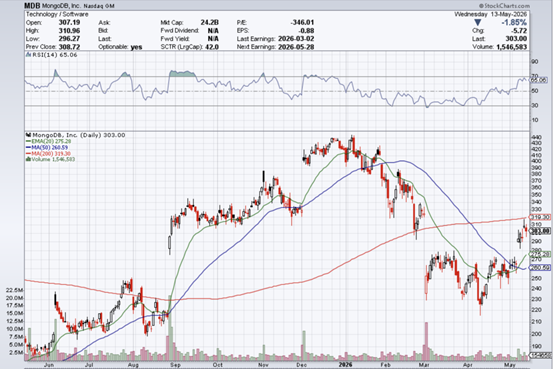Click the MA(50) 260.59 legend entry
The width and height of the screenshot is (553, 369).
47,147
